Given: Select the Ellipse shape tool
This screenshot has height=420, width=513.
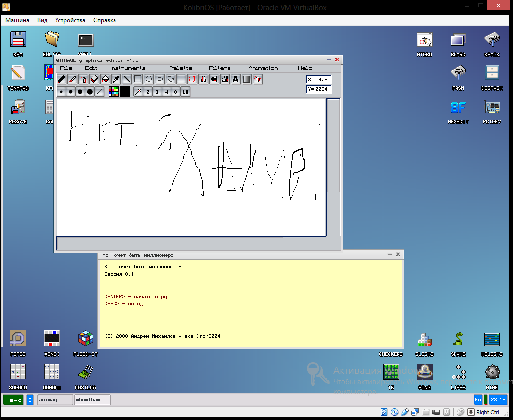Looking at the screenshot, I should [x=160, y=79].
